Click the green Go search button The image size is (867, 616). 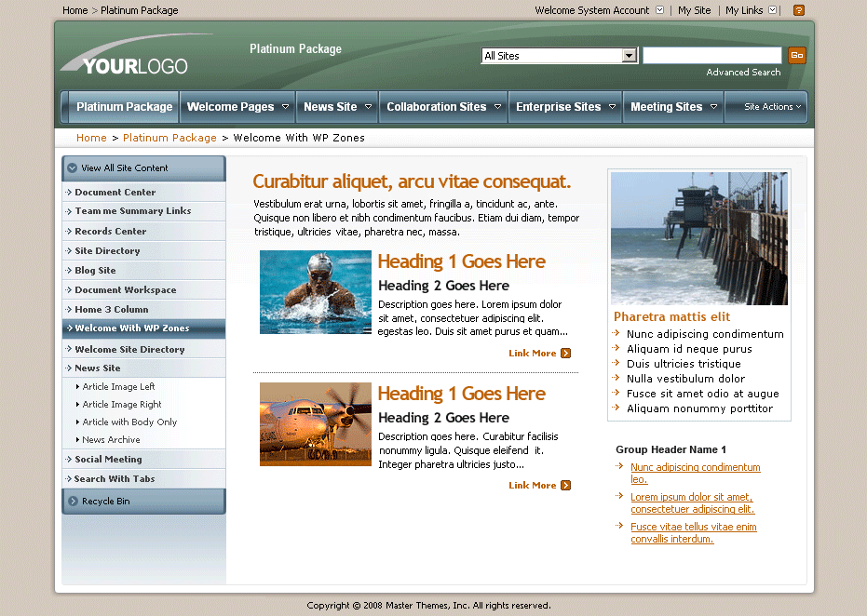(797, 55)
